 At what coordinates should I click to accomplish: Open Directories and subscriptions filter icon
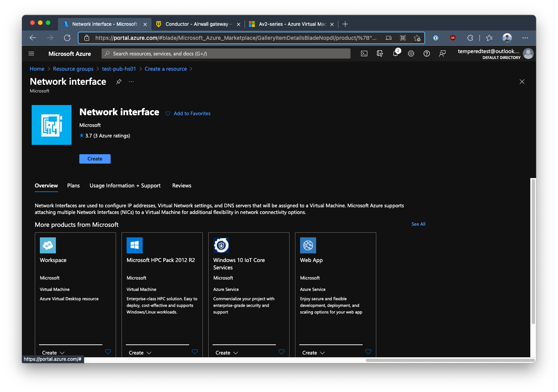[x=380, y=53]
